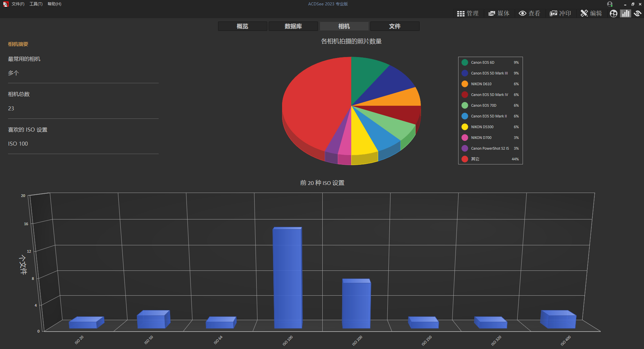644x349 pixels.
Task: Click the ISO 64 bar
Action: click(221, 322)
